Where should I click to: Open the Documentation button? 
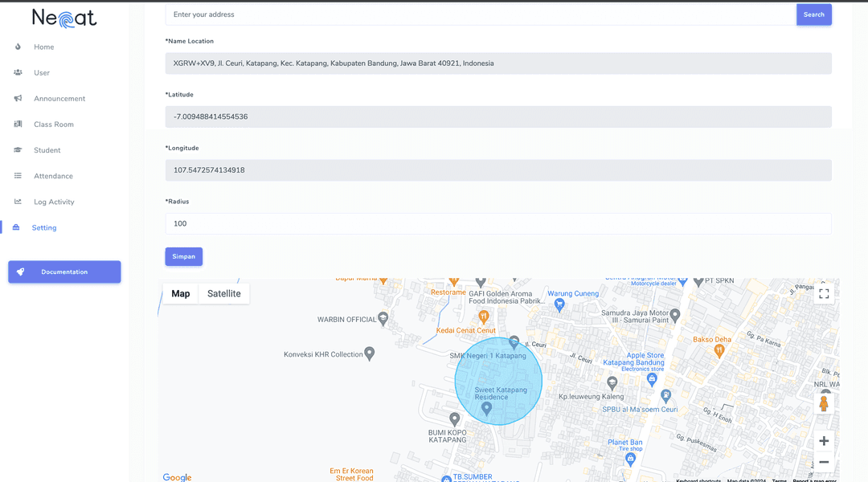click(x=64, y=272)
